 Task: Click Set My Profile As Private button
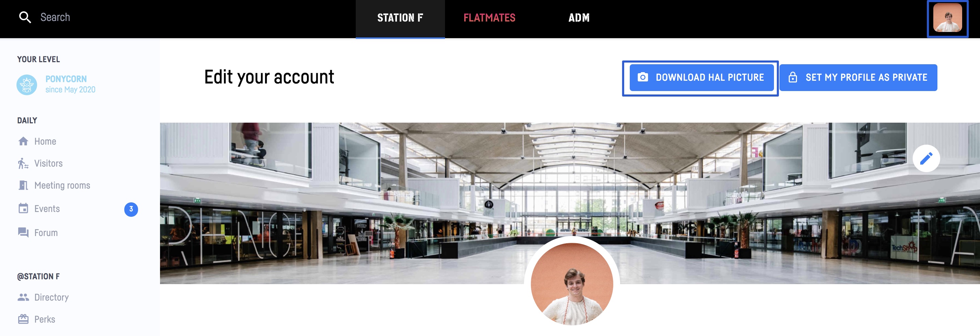click(x=858, y=78)
